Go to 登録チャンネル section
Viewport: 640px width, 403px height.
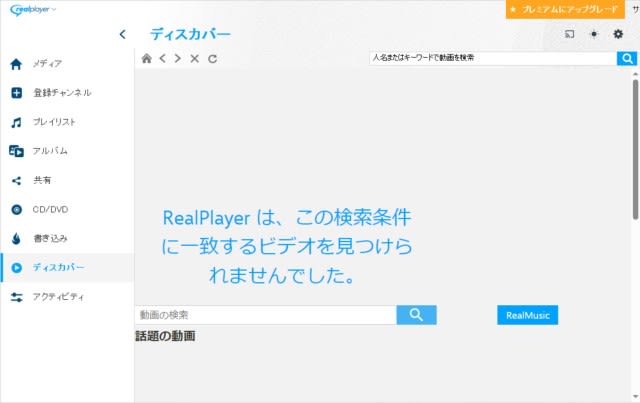[62, 93]
